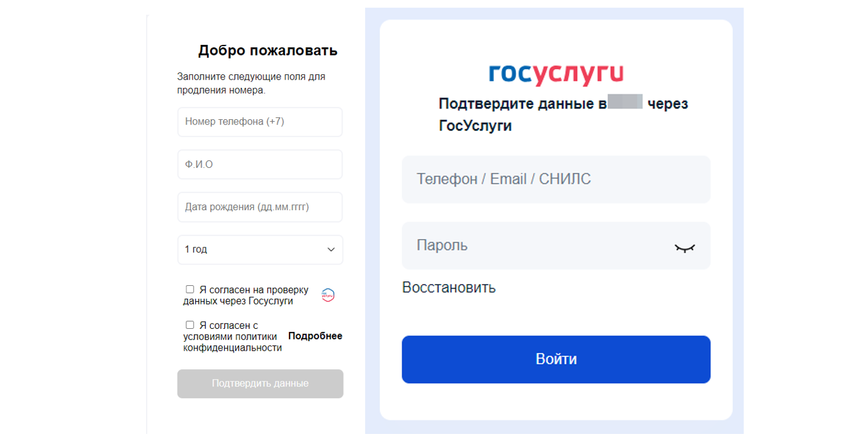Click the "Подробнее" privacy policy link
Viewport: 868px width, 441px height.
pyautogui.click(x=315, y=336)
